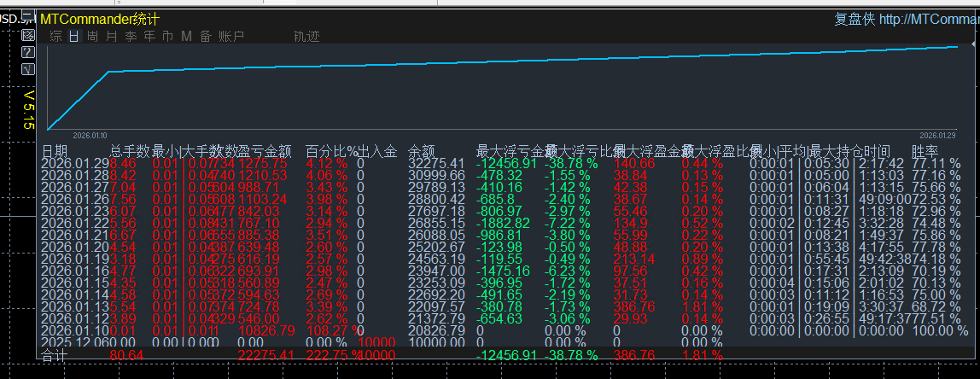Viewport: 980px width, 379px height.
Task: Click the 余额 column header
Action: click(421, 151)
